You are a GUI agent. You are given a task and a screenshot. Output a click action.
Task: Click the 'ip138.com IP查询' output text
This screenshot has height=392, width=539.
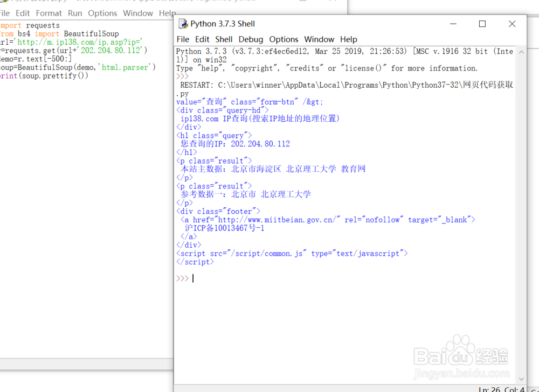[260, 119]
